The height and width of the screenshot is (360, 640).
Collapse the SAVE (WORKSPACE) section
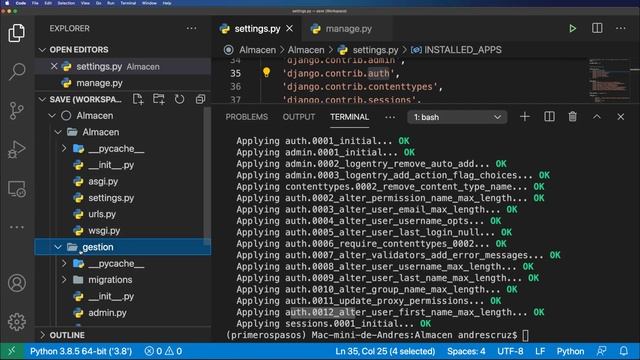[42, 99]
